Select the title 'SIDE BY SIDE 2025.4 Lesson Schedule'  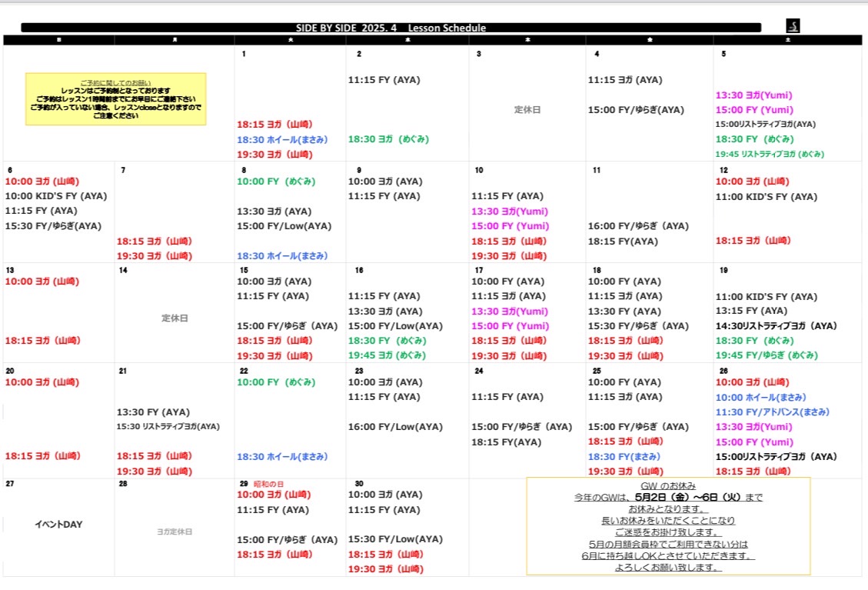pos(391,28)
